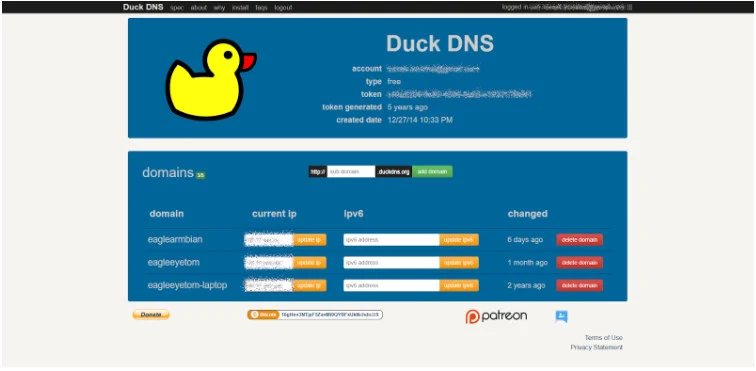This screenshot has height=371, width=756.
Task: Open the Terms of Use link
Action: pos(604,337)
